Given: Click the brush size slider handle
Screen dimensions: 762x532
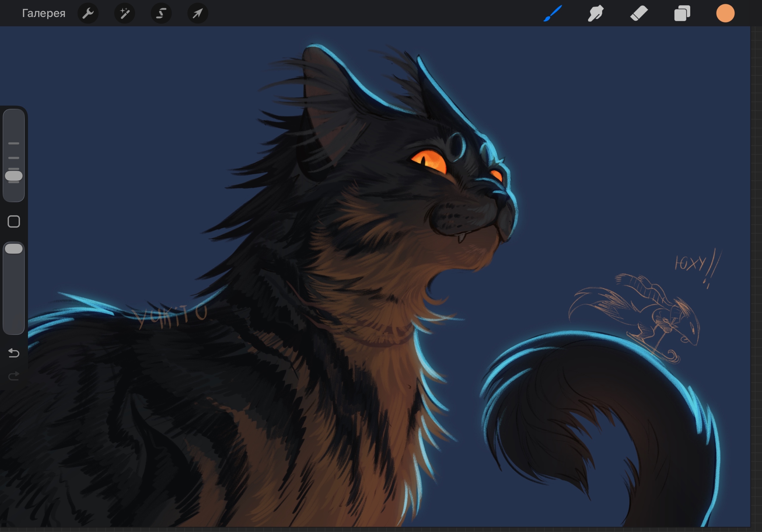Looking at the screenshot, I should tap(14, 176).
